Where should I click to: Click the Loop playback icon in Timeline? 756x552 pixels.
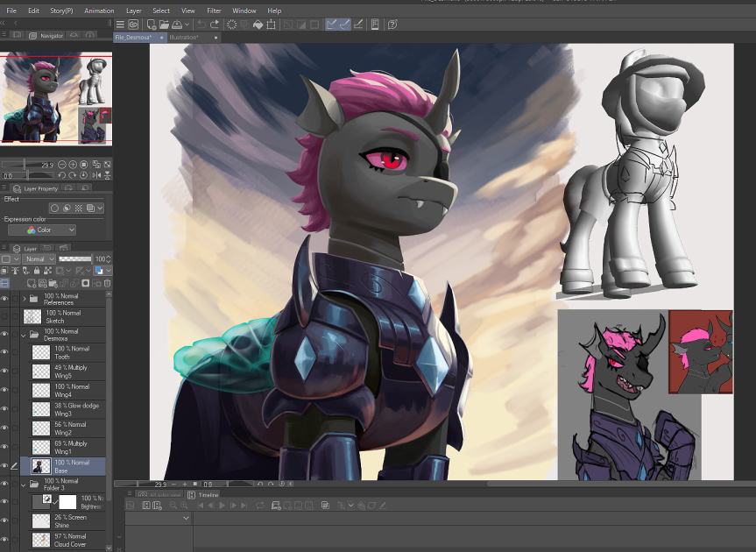click(260, 506)
